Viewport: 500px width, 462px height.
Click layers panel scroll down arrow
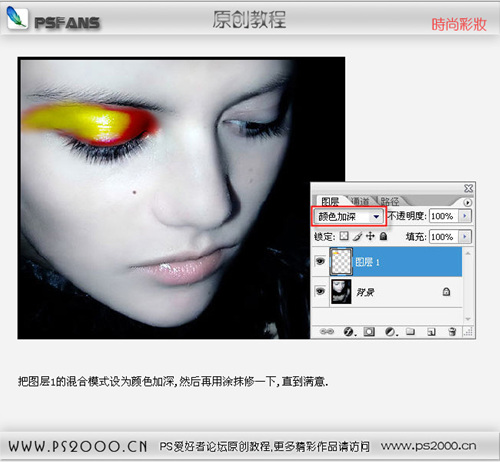coord(468,319)
